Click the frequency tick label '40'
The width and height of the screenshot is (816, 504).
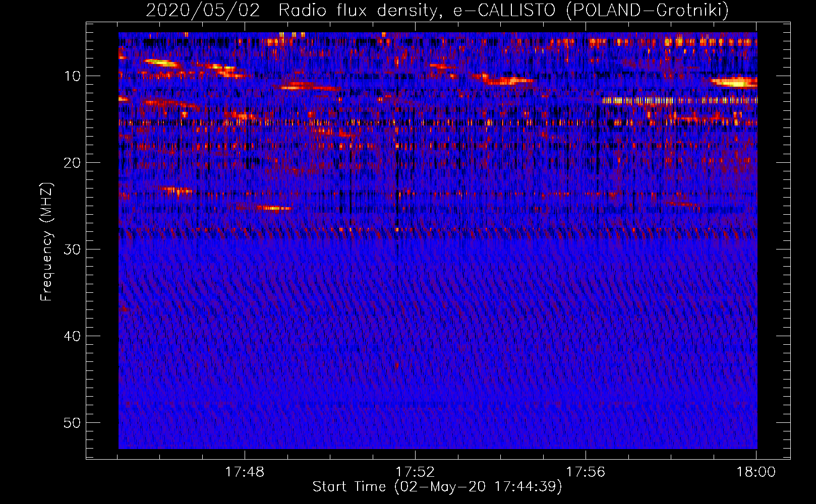pyautogui.click(x=73, y=336)
